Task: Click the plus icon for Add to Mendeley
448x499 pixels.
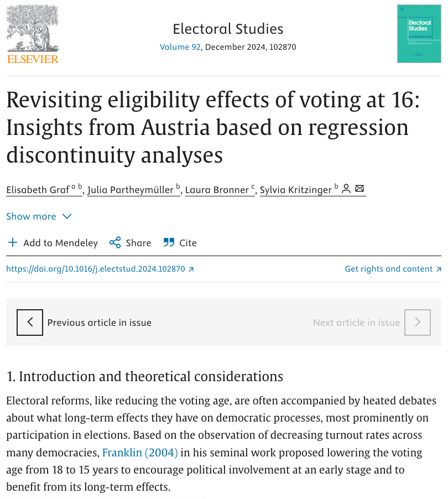Action: (13, 243)
